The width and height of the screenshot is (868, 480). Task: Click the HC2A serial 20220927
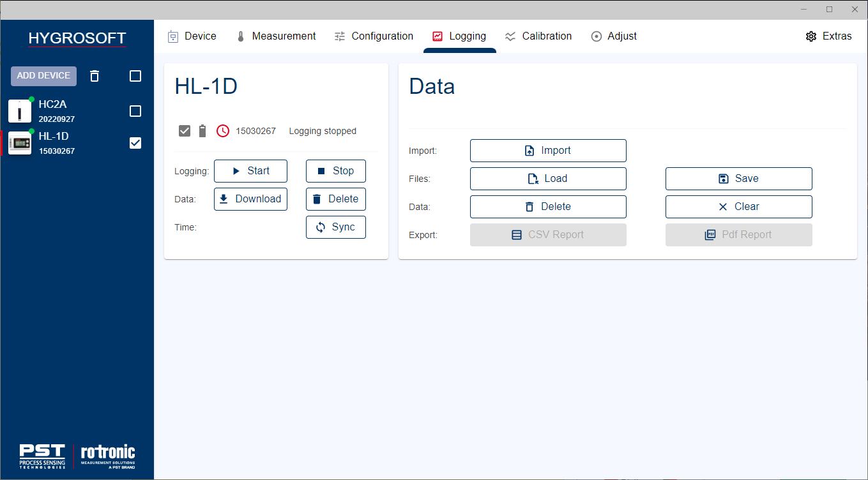tap(56, 119)
